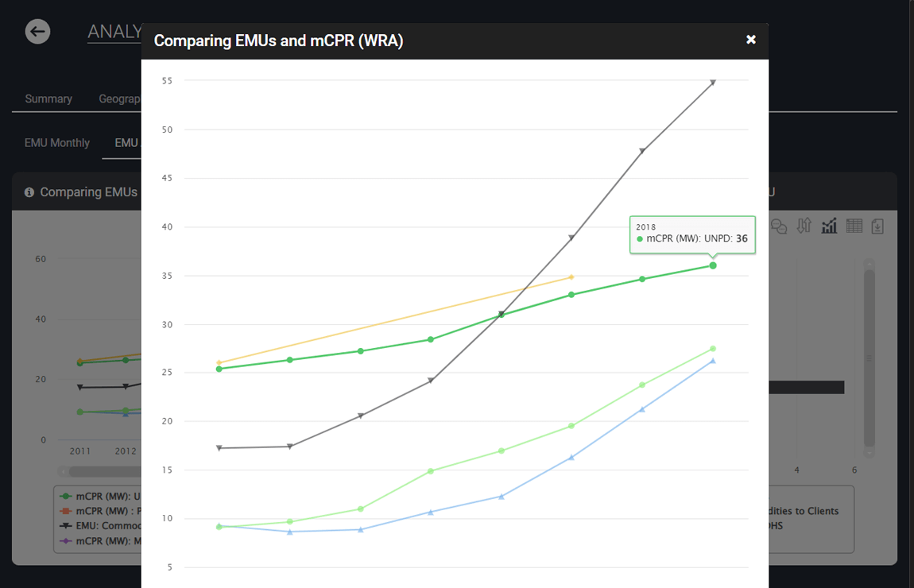Toggle the green mCPR (MW): U legend series
The height and width of the screenshot is (588, 914).
pos(100,496)
